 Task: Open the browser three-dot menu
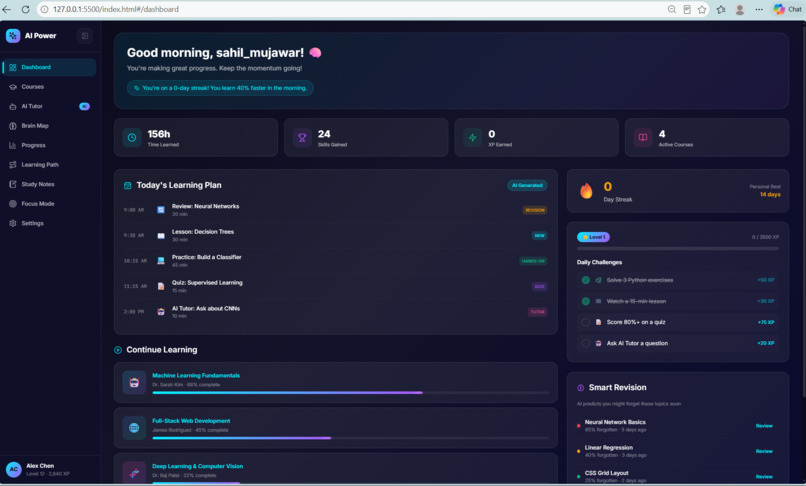point(759,9)
